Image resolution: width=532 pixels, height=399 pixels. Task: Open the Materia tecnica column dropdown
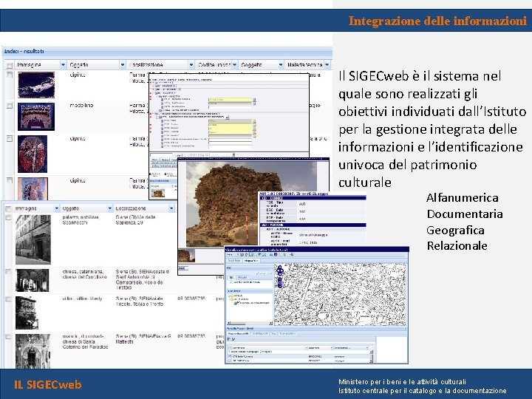pyautogui.click(x=327, y=64)
